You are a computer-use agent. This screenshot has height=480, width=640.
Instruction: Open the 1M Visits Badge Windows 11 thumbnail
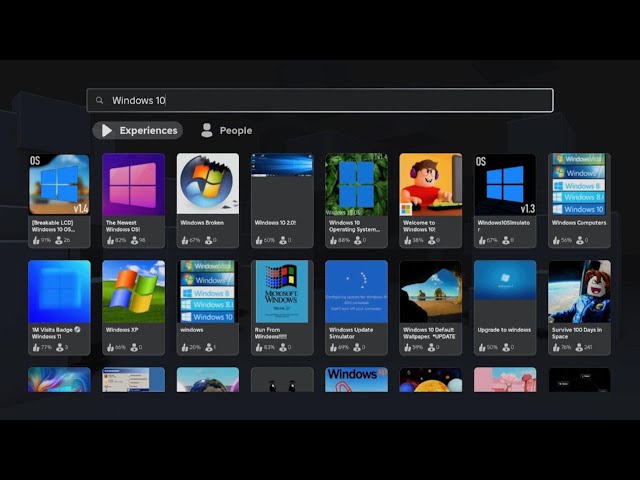point(59,291)
